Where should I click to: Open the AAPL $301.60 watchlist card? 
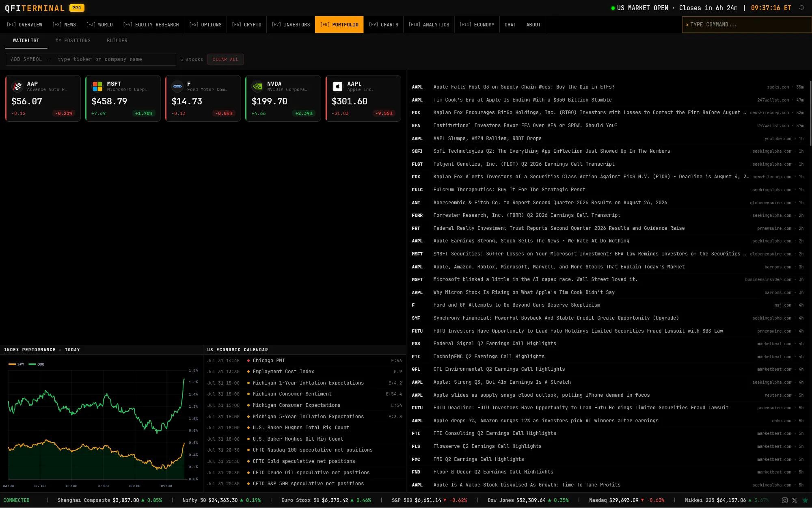pos(363,98)
